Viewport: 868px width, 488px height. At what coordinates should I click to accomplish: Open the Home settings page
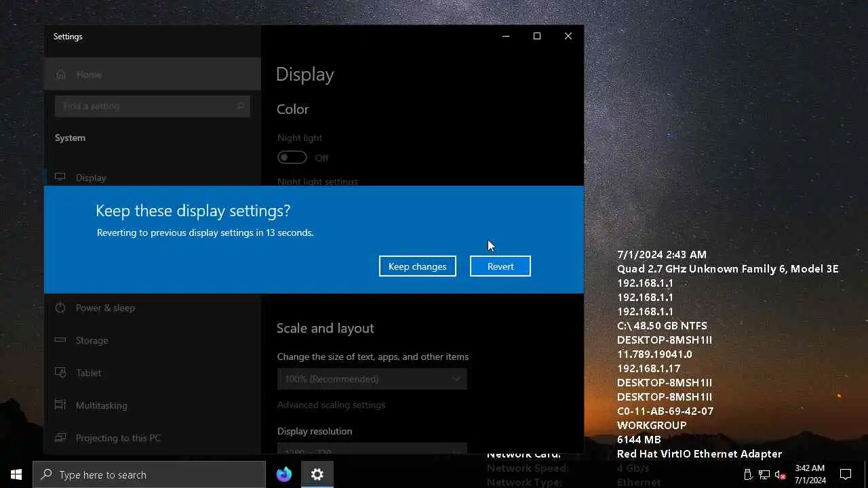[153, 75]
